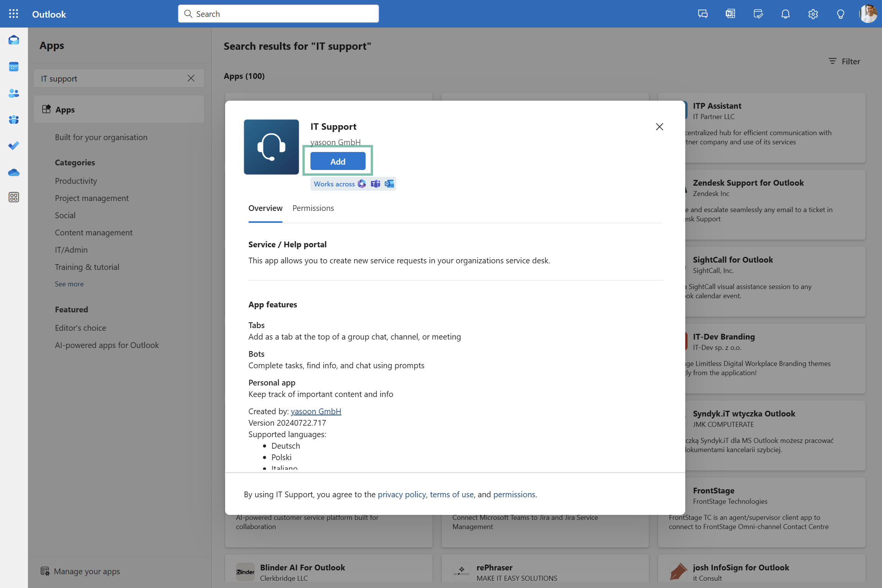Open the Calendar icon in left rail
This screenshot has width=882, height=588.
coord(14,67)
